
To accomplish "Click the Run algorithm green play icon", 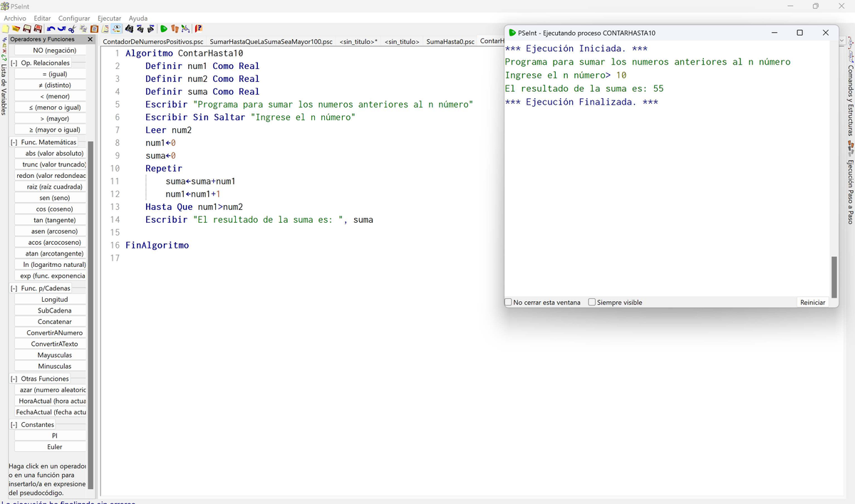I will tap(164, 29).
